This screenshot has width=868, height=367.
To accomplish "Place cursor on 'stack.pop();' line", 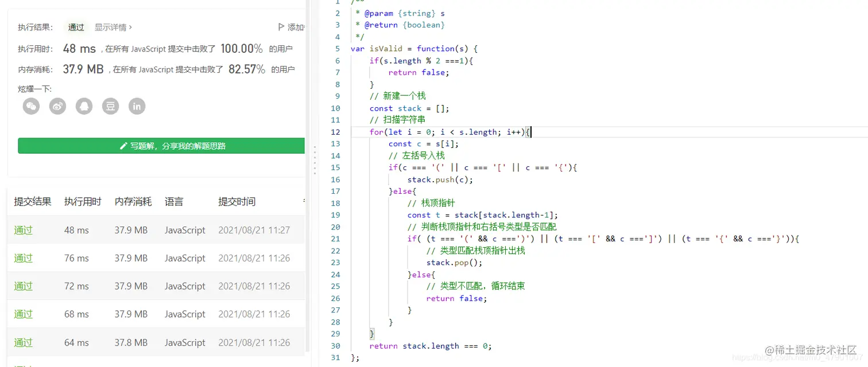I will point(455,263).
